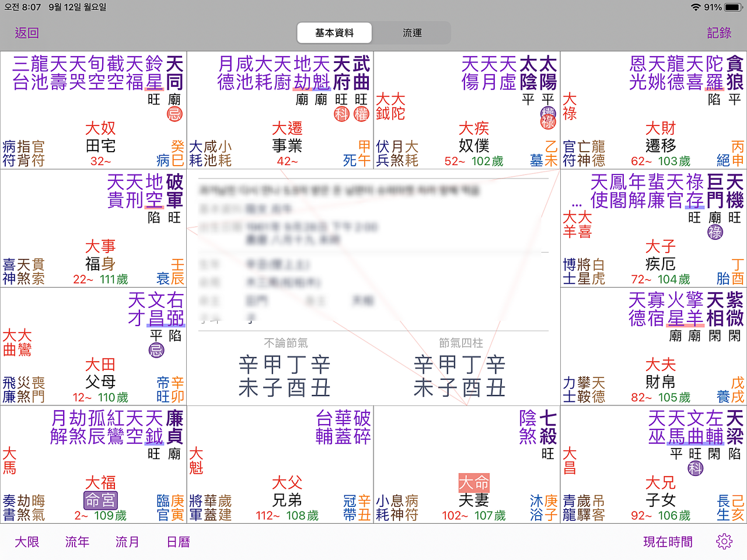Tap the highlighted 命宮 badge
The height and width of the screenshot is (560, 747).
pyautogui.click(x=100, y=500)
